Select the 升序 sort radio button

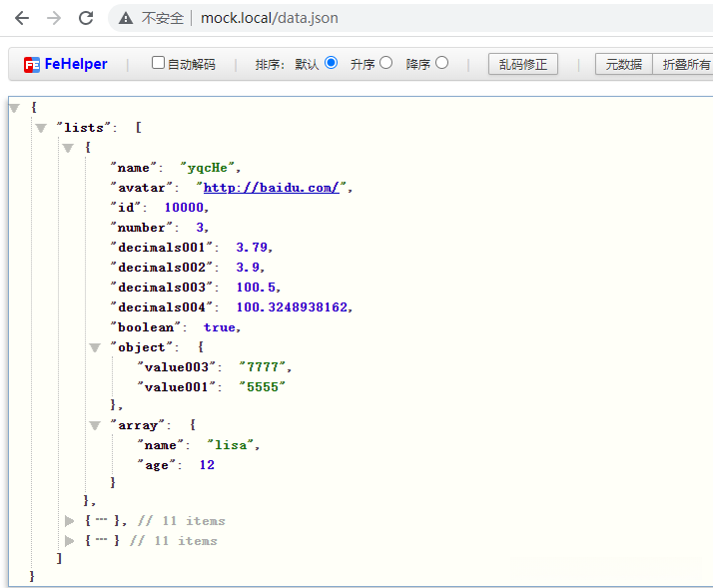386,62
